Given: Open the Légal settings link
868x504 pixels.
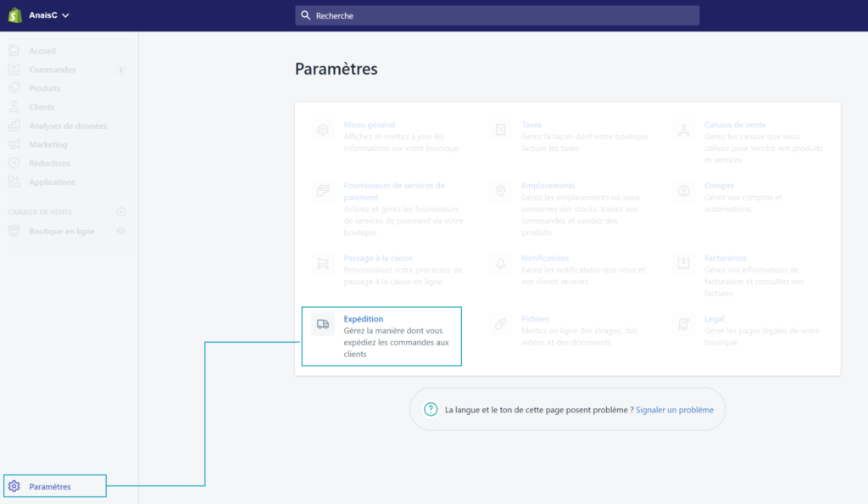Looking at the screenshot, I should (714, 319).
